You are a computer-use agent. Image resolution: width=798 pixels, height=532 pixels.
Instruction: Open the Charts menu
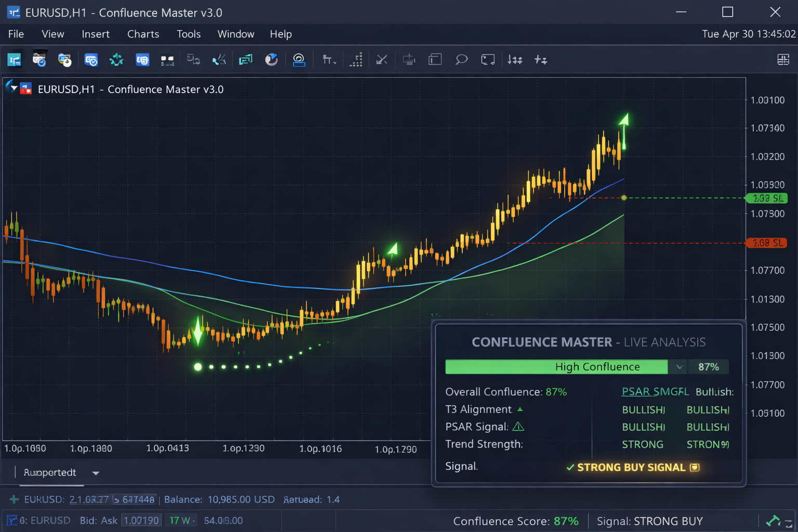[x=143, y=34]
